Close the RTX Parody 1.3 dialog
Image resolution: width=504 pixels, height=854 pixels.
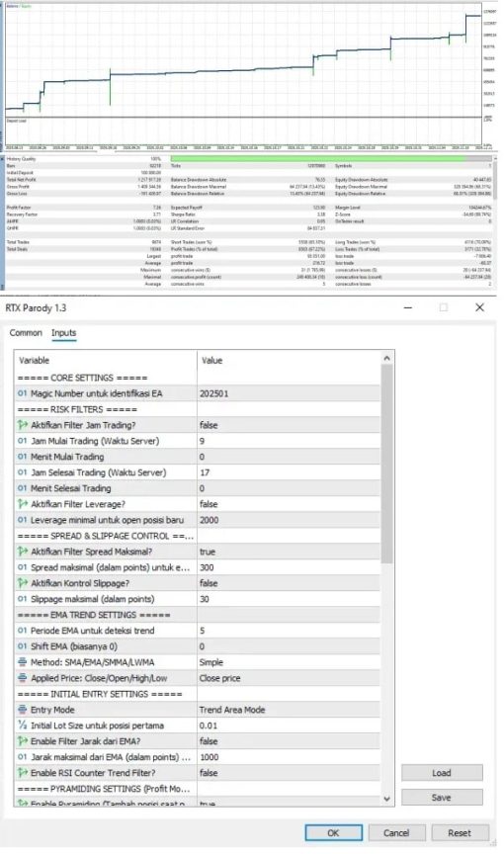(479, 307)
